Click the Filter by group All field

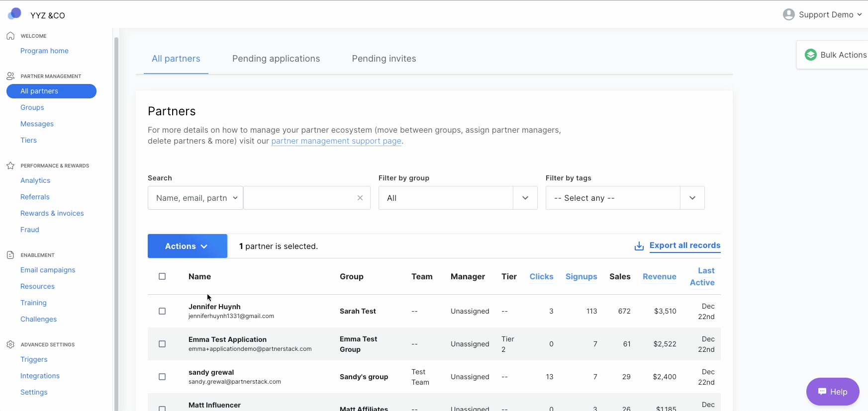pos(446,198)
